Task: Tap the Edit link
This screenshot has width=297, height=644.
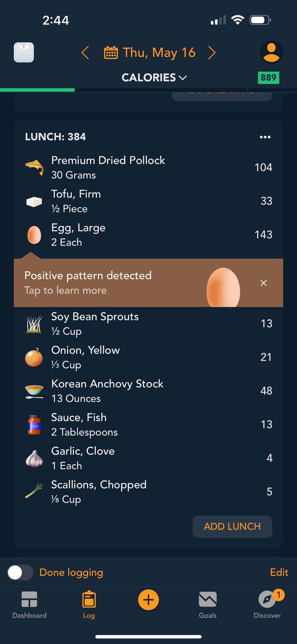Action: pyautogui.click(x=279, y=572)
